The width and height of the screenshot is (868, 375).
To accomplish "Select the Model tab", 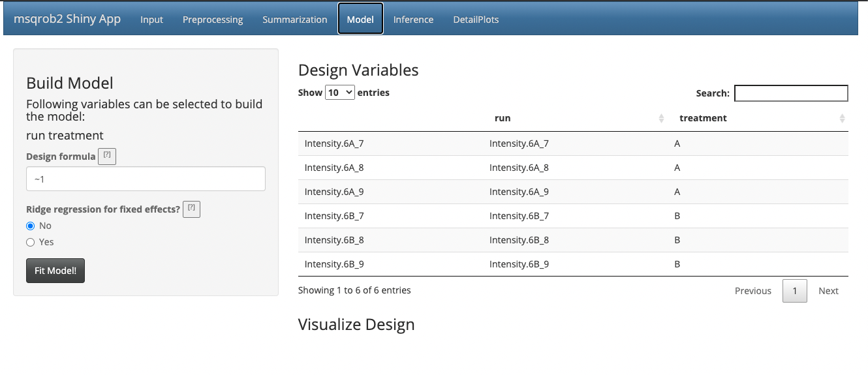I will point(360,20).
